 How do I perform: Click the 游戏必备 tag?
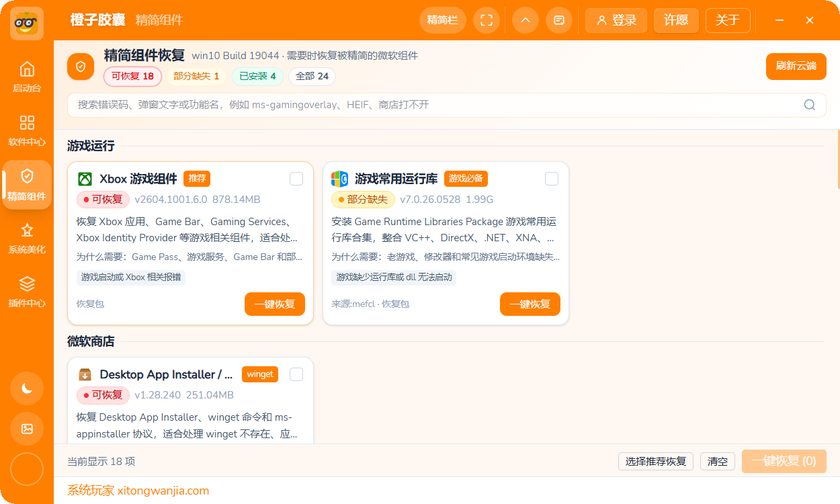[466, 179]
